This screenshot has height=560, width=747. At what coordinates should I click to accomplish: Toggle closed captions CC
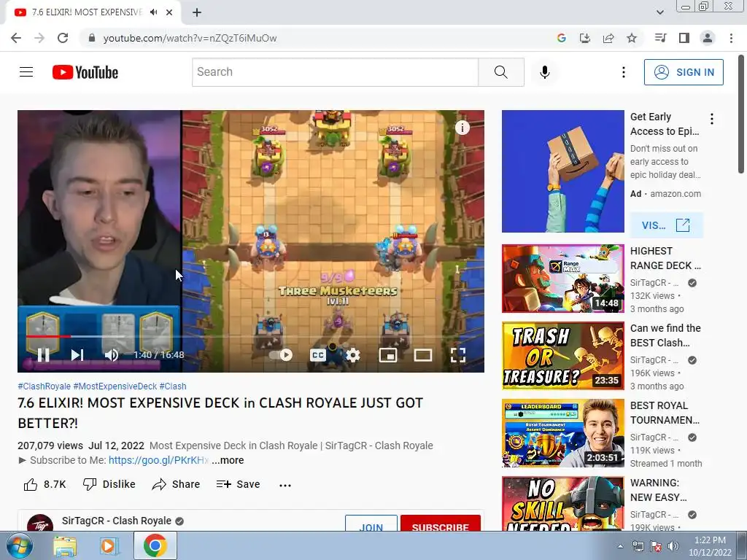coord(318,355)
